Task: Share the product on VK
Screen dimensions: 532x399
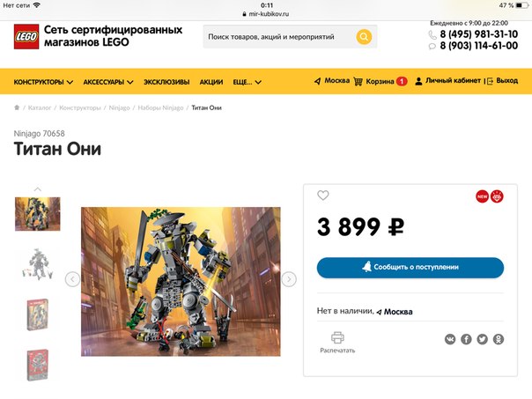Action: [450, 339]
